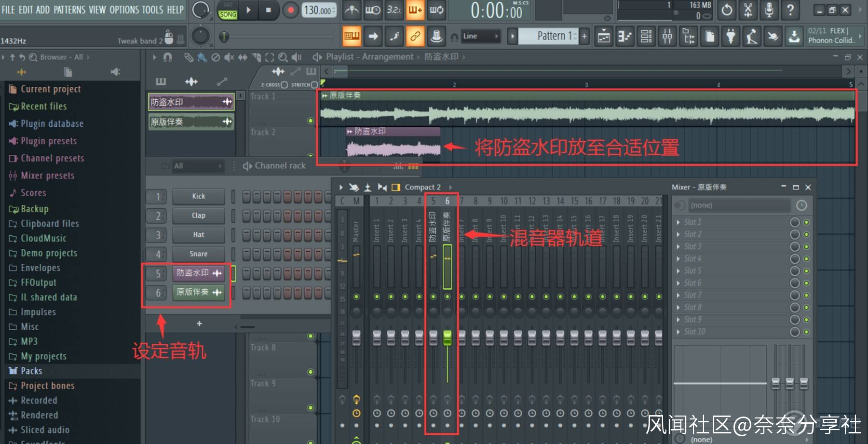Click the microphone recording icon
The width and height of the screenshot is (868, 444).
(769, 10)
